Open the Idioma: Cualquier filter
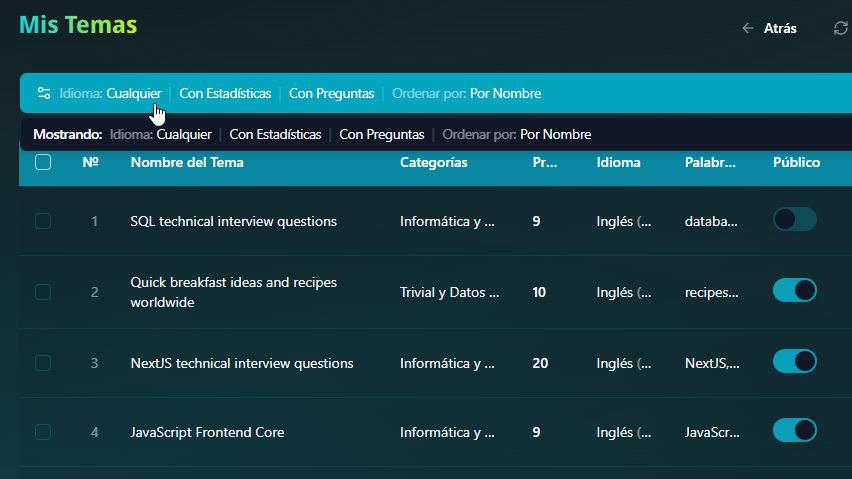Image resolution: width=852 pixels, height=479 pixels. click(x=110, y=93)
